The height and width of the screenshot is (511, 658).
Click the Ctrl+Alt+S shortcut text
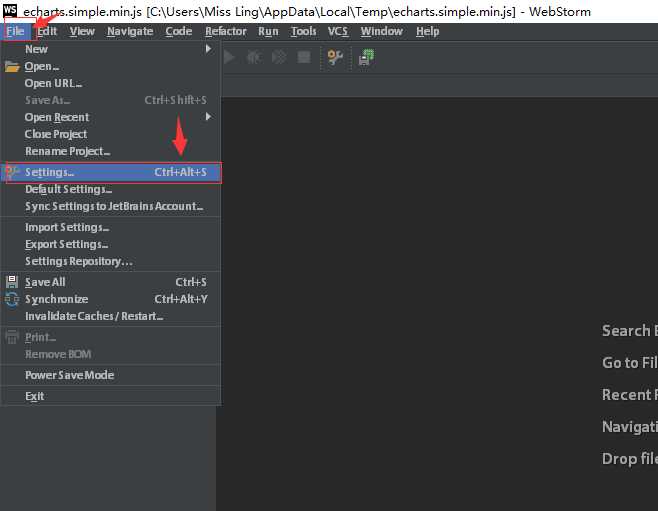point(180,172)
